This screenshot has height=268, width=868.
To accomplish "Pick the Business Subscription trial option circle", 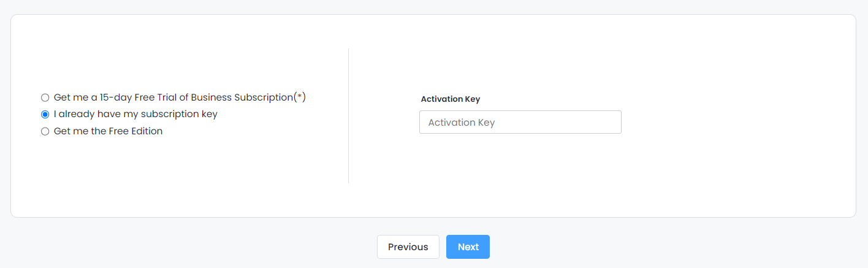I will tap(45, 98).
